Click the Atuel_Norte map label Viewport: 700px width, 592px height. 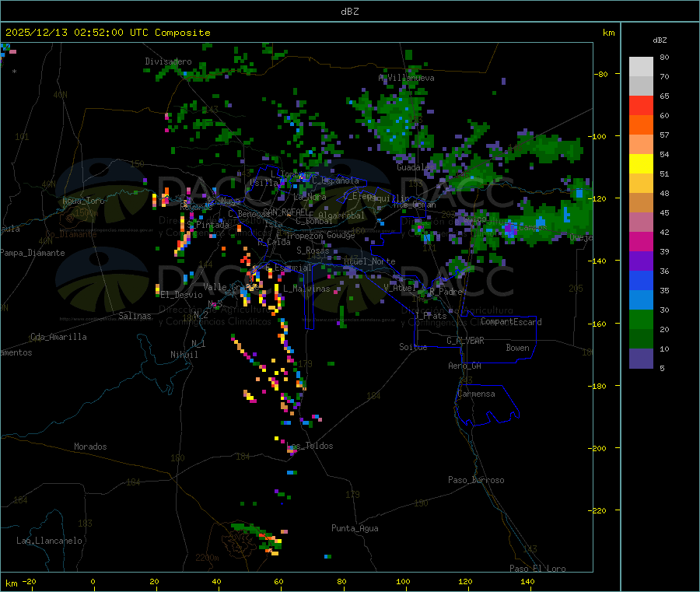(x=369, y=261)
